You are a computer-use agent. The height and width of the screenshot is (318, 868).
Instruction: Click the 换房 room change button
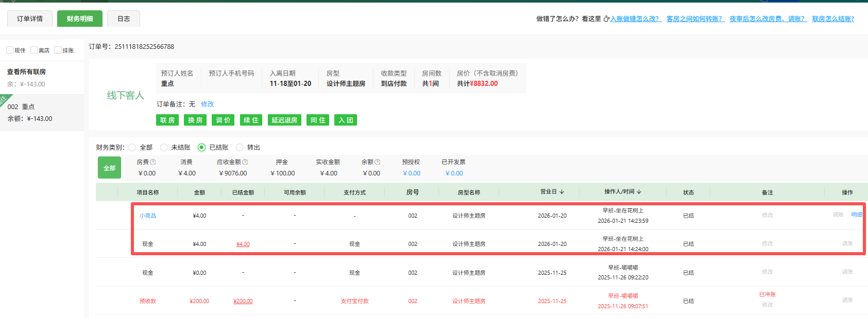(x=195, y=120)
